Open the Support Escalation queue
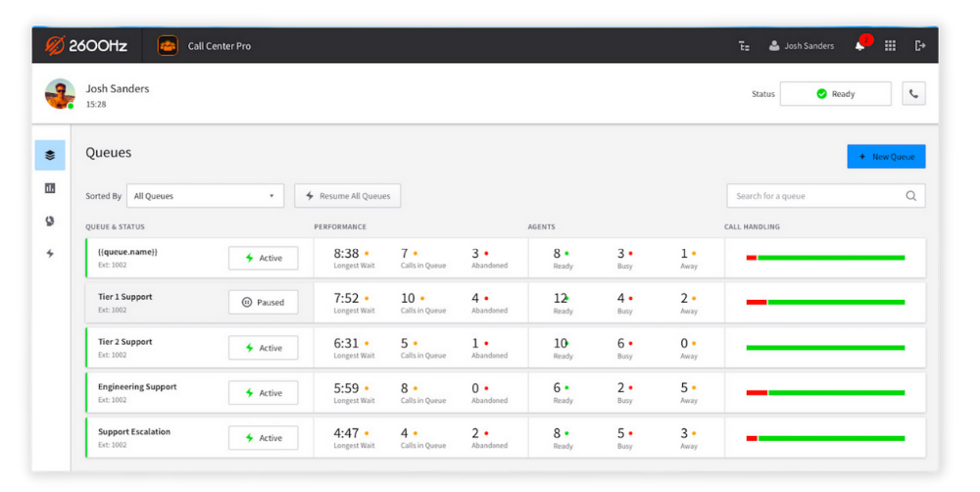Viewport: 980px width, 492px height. pyautogui.click(x=506, y=438)
